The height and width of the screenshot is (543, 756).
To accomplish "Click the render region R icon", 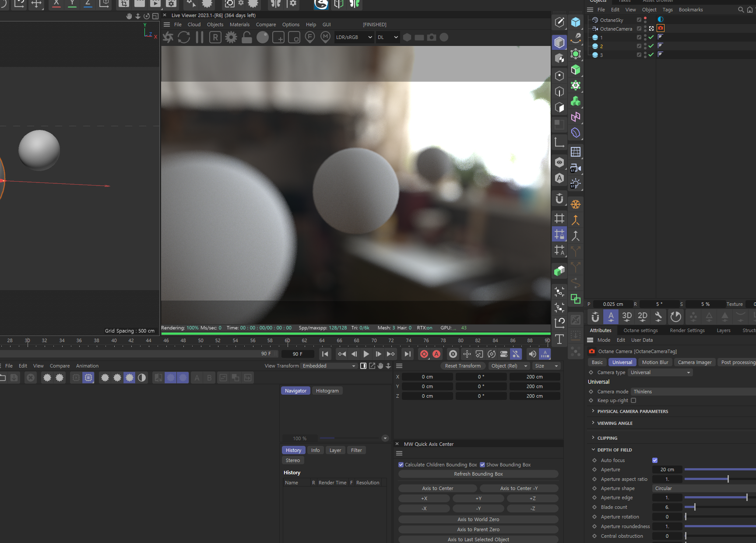I will pos(215,37).
